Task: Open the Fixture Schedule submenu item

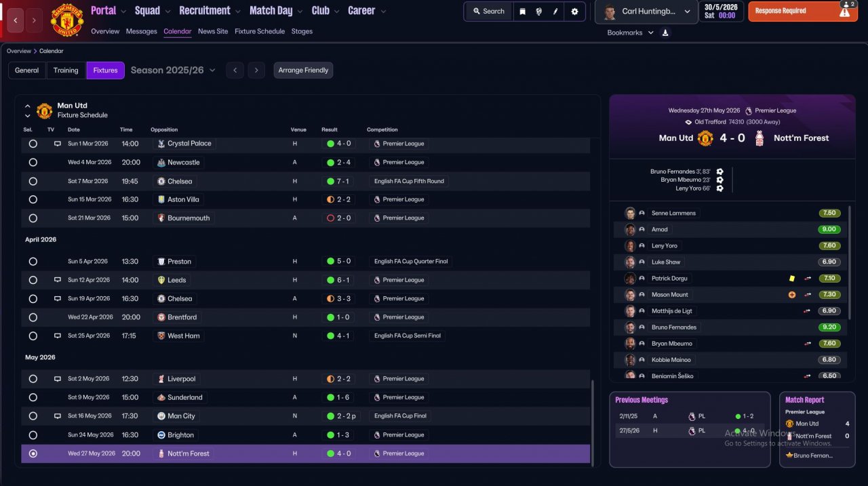Action: coord(260,32)
